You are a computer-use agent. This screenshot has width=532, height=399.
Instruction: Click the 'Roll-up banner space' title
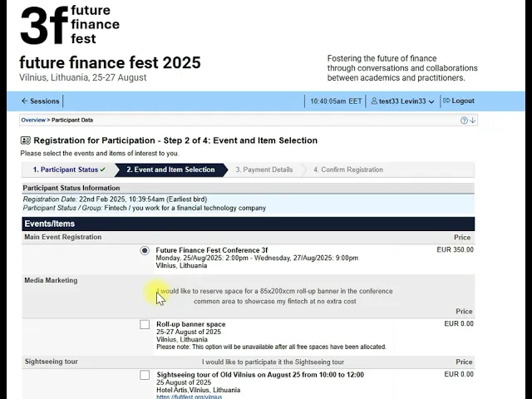tap(191, 324)
